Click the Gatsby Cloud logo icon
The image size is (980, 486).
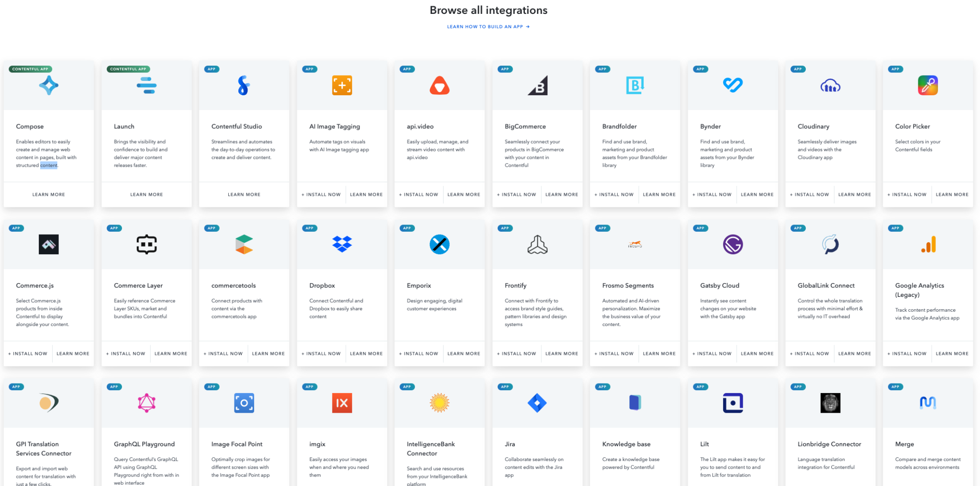(733, 244)
